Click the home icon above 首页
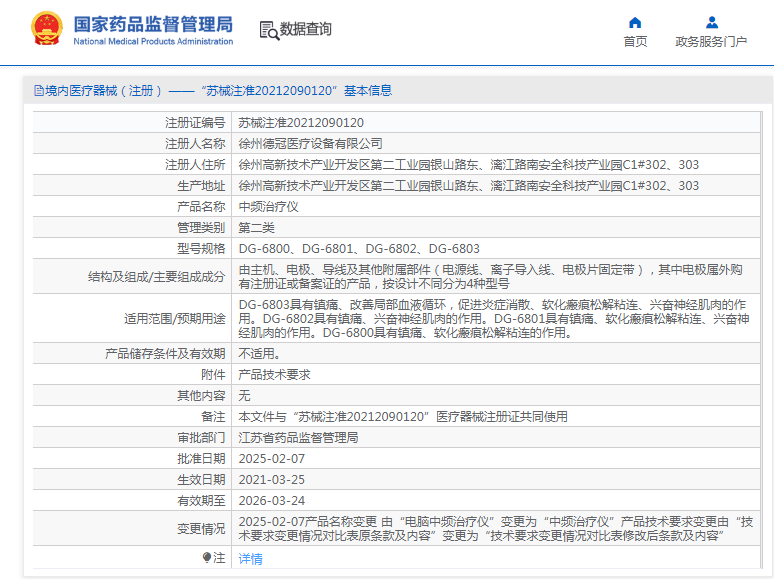Screen dimensions: 774x579 (x=635, y=23)
